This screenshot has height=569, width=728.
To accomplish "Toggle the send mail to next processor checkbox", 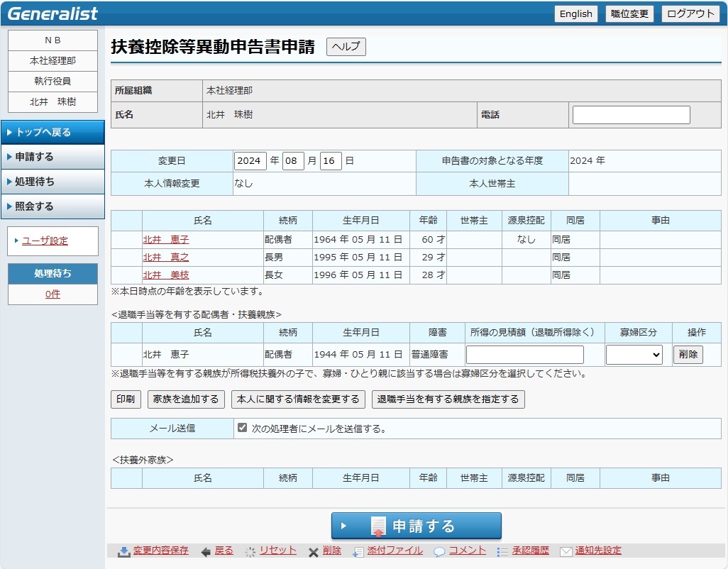I will 243,428.
